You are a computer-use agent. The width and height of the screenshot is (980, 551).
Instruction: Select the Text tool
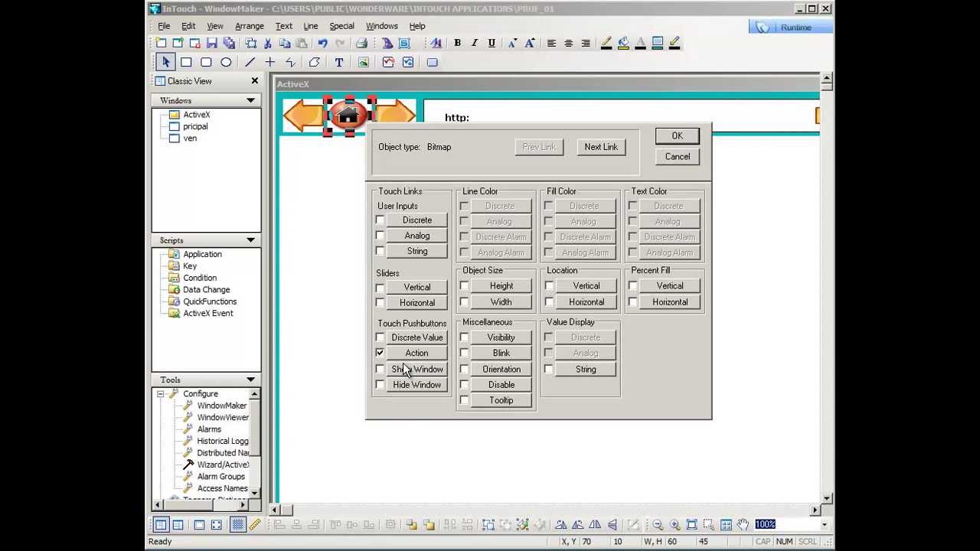[338, 62]
